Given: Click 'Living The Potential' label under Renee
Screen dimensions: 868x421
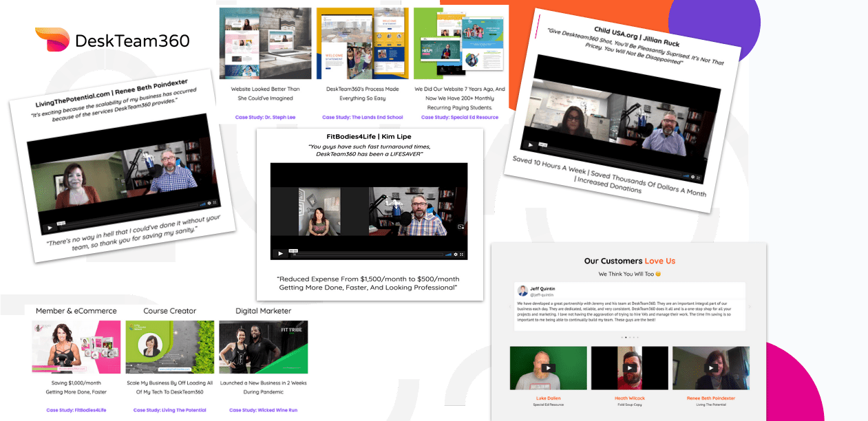Looking at the screenshot, I should pos(710,404).
